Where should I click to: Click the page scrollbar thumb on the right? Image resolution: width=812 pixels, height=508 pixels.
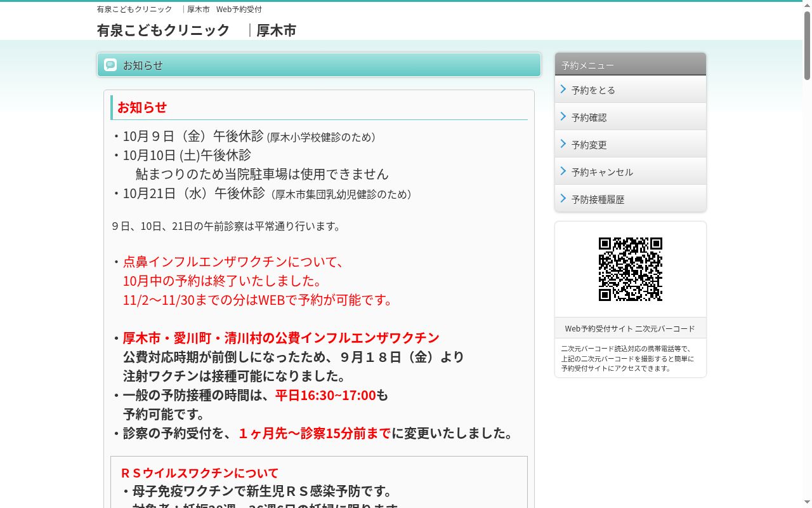[x=807, y=44]
